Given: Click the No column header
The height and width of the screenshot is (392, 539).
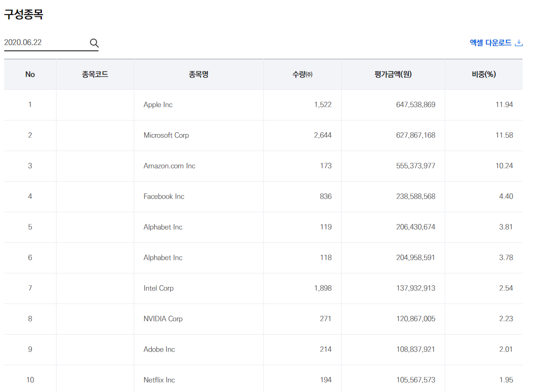Looking at the screenshot, I should pos(30,74).
